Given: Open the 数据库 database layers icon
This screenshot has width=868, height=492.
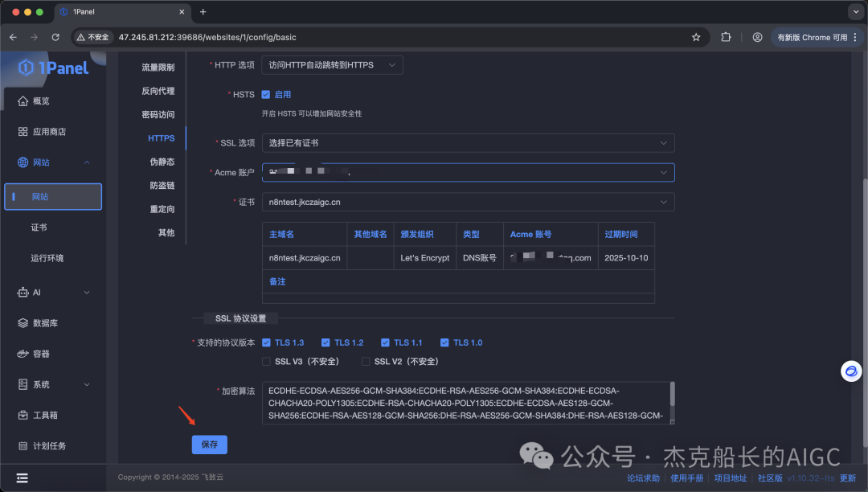Looking at the screenshot, I should 23,323.
